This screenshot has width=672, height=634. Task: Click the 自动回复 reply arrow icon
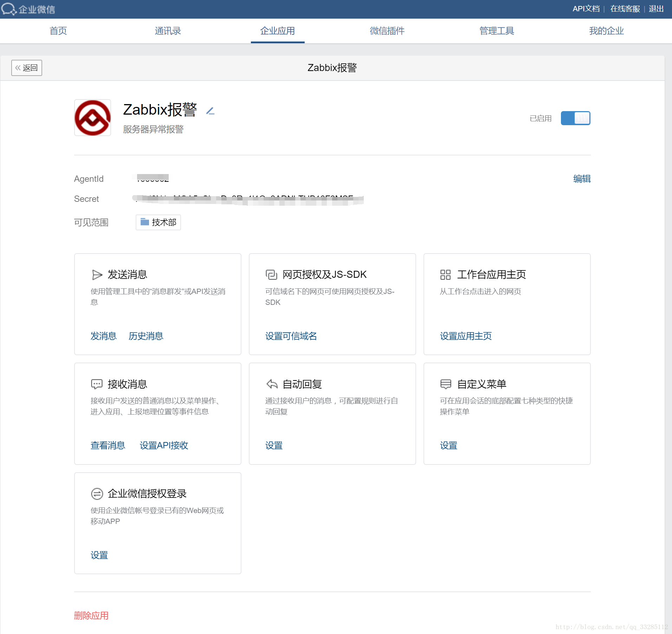[272, 384]
